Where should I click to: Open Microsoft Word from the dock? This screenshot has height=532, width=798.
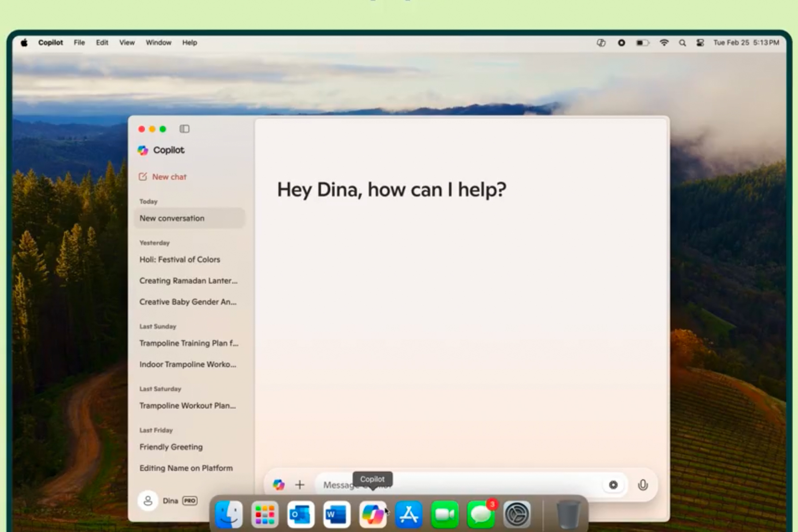click(x=336, y=515)
